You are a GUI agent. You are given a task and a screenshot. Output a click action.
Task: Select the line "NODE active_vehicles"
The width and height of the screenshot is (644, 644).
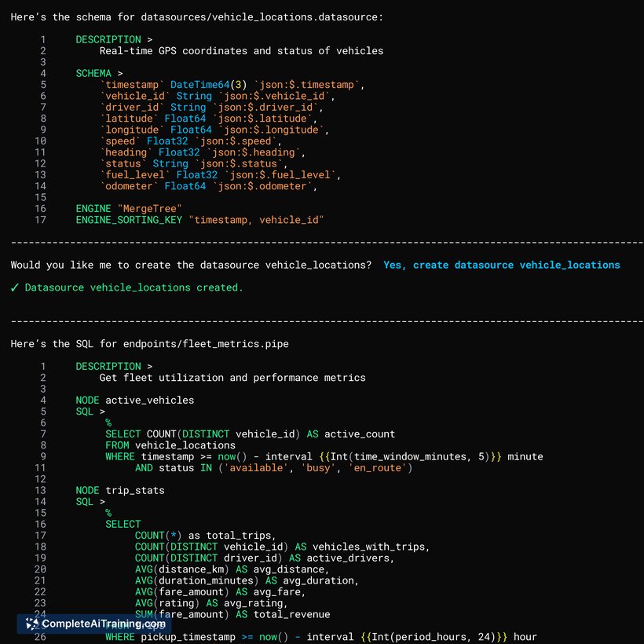point(135,401)
